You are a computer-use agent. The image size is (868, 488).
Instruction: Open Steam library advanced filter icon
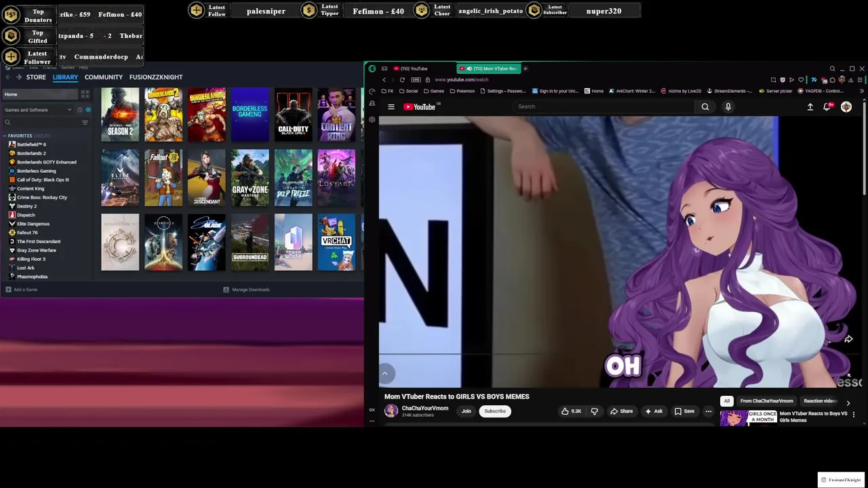click(x=85, y=123)
